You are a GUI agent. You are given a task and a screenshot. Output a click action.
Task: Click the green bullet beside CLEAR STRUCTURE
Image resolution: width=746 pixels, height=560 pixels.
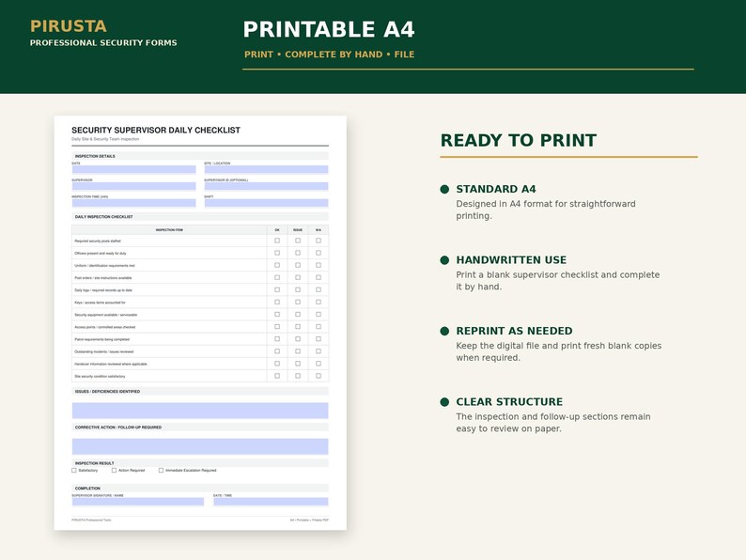[444, 402]
